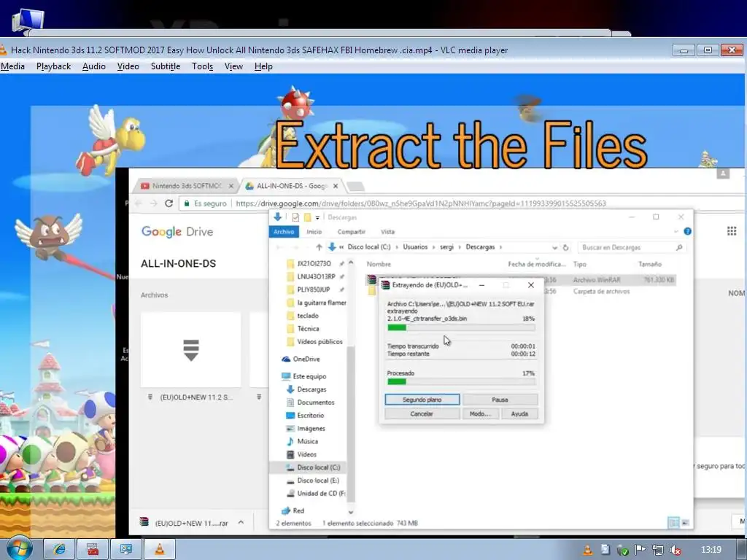This screenshot has height=560, width=747.
Task: Open the Vista ribbon tab in Explorer
Action: click(x=387, y=232)
